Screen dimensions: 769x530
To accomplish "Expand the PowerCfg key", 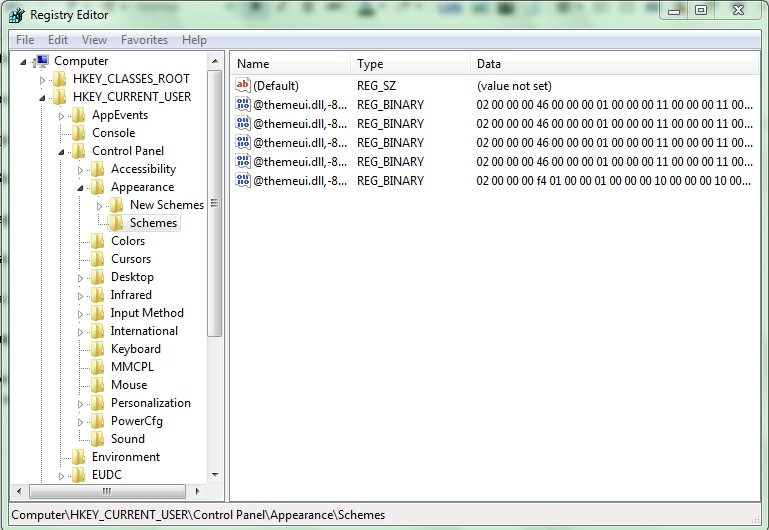I will click(80, 422).
